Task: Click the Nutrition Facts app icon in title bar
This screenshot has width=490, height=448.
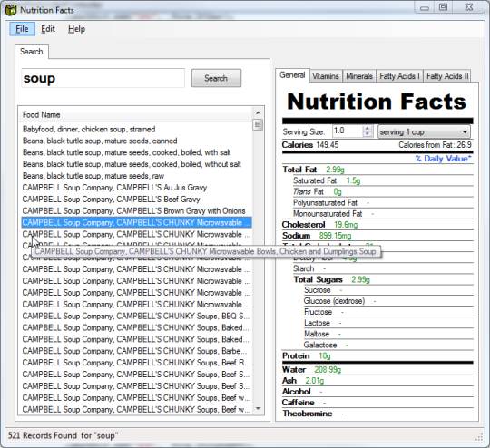Action: [11, 10]
